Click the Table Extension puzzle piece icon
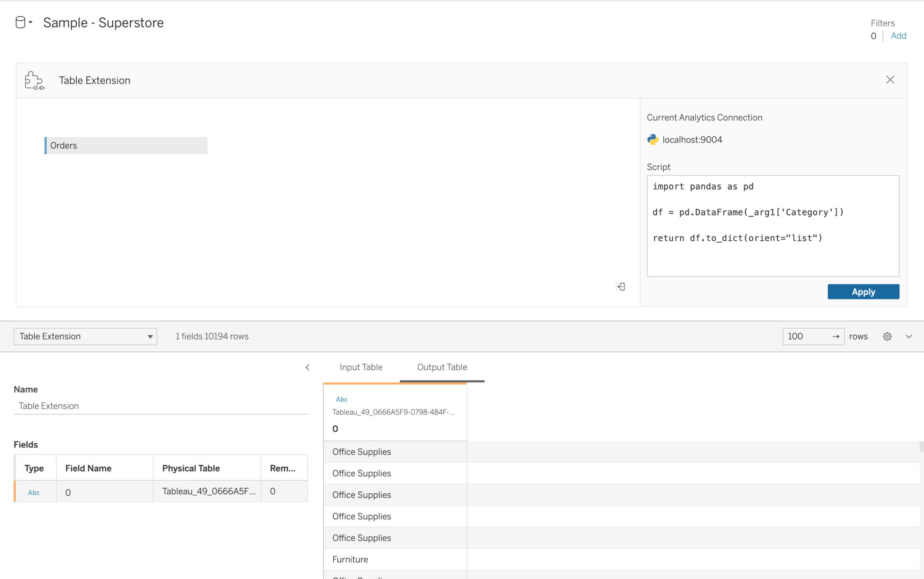The image size is (924, 579). click(34, 80)
